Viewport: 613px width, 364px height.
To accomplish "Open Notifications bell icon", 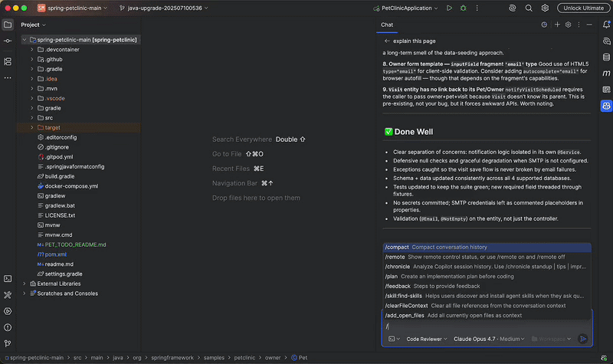I will (606, 25).
